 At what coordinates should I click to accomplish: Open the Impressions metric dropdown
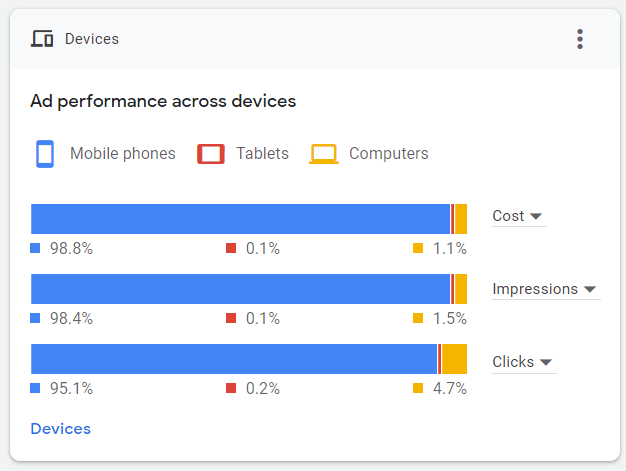pos(546,289)
